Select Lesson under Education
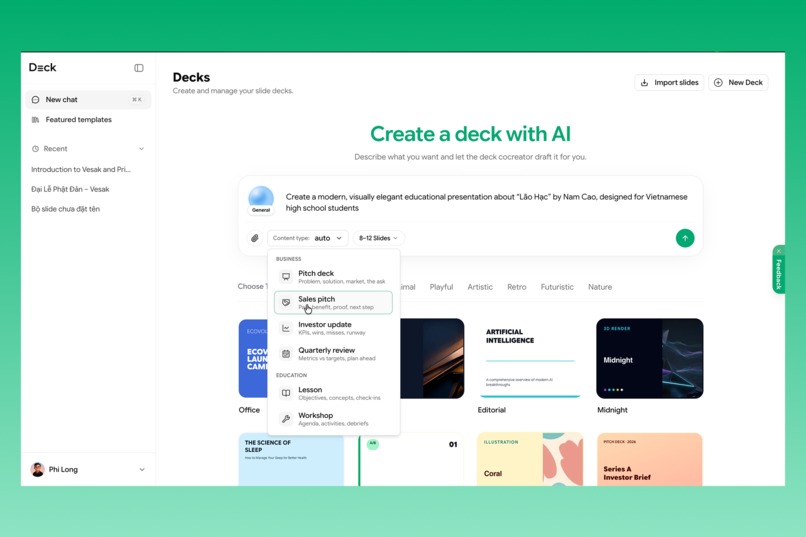 click(334, 394)
